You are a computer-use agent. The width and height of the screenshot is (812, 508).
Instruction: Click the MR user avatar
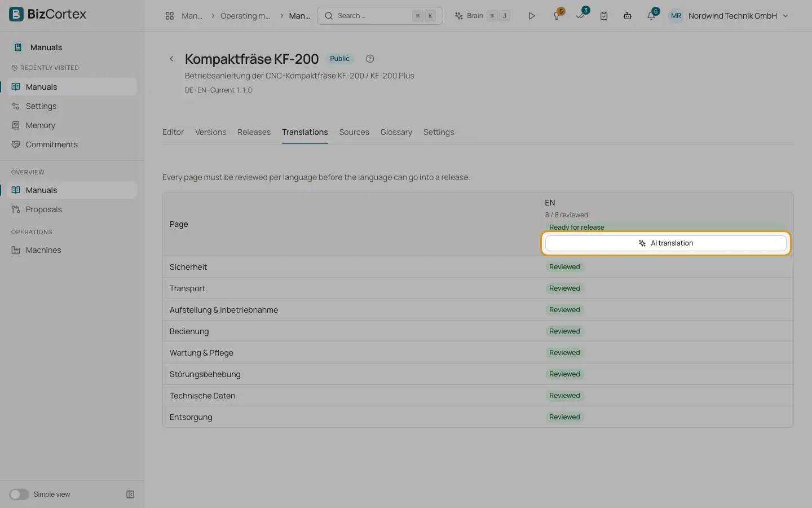[676, 16]
